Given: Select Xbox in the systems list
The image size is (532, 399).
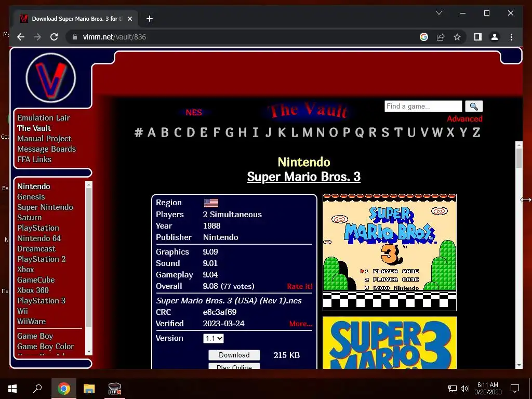Looking at the screenshot, I should pyautogui.click(x=25, y=270).
